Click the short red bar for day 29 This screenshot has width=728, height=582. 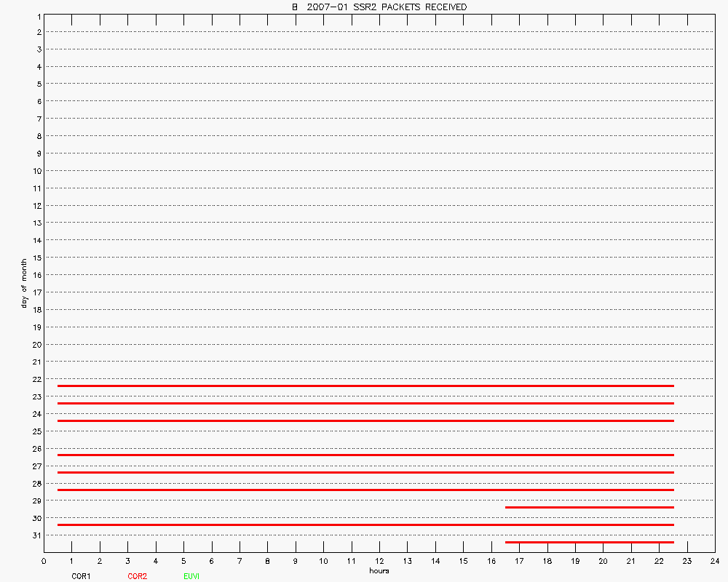point(589,507)
